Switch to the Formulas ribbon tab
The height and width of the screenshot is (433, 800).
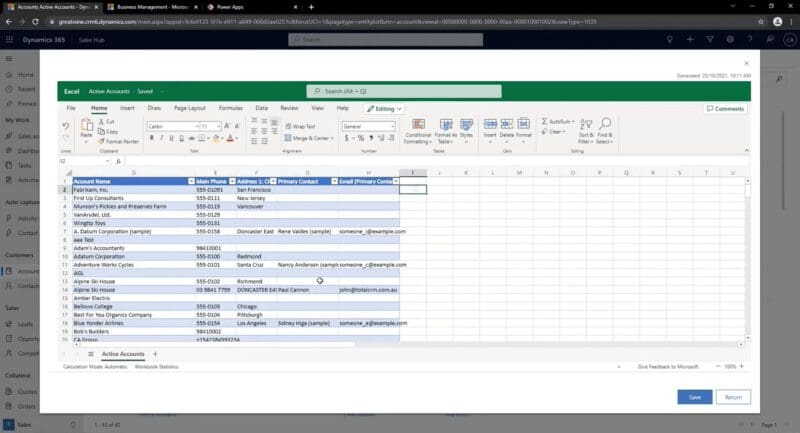(231, 108)
